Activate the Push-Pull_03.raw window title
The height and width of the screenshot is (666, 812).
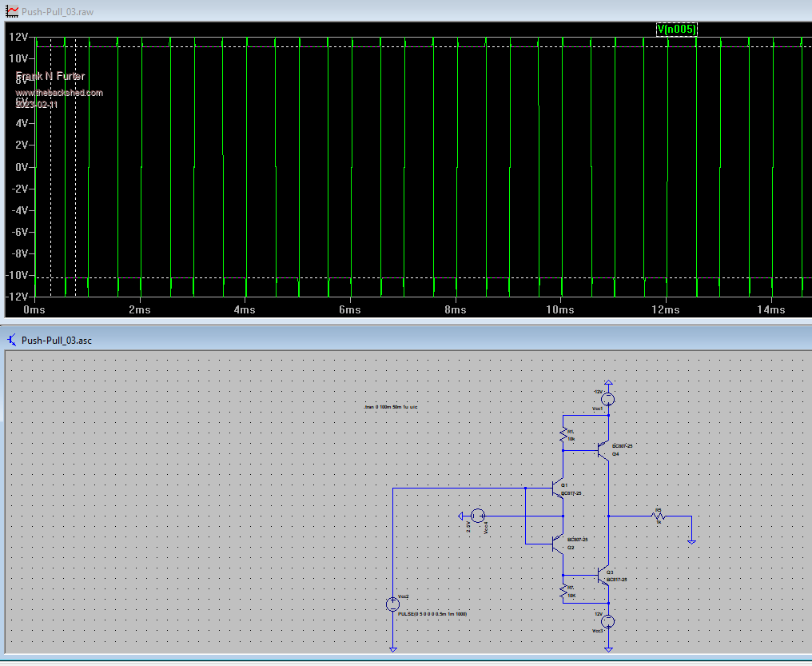pyautogui.click(x=54, y=11)
